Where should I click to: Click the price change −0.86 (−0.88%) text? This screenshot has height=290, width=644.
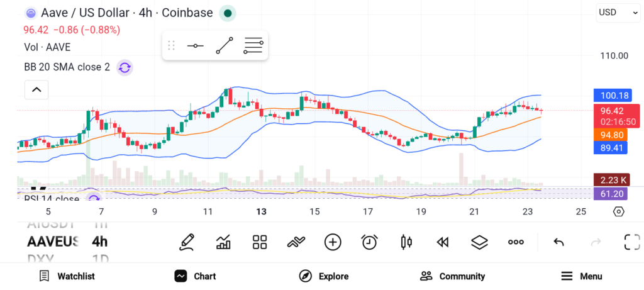87,30
